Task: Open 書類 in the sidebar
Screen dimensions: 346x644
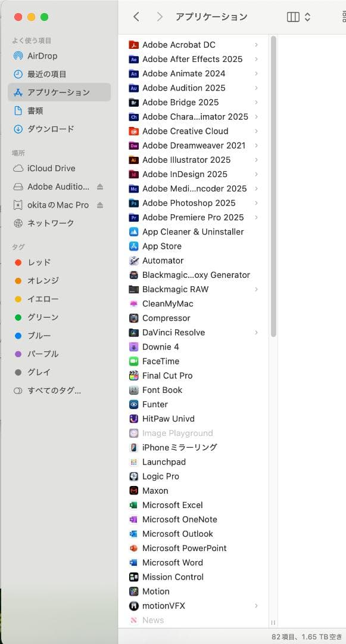Action: [59, 110]
